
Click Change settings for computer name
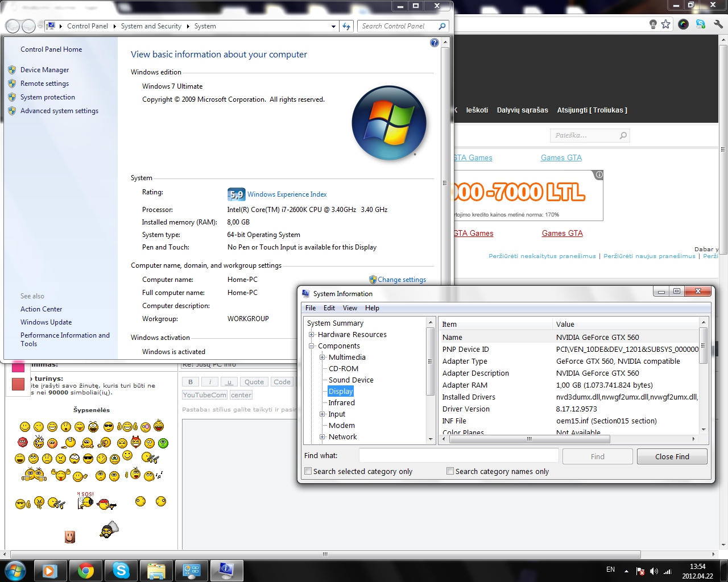tap(402, 280)
